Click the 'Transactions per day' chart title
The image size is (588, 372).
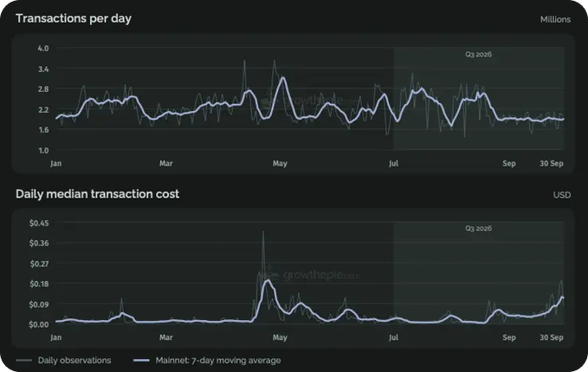coord(74,18)
